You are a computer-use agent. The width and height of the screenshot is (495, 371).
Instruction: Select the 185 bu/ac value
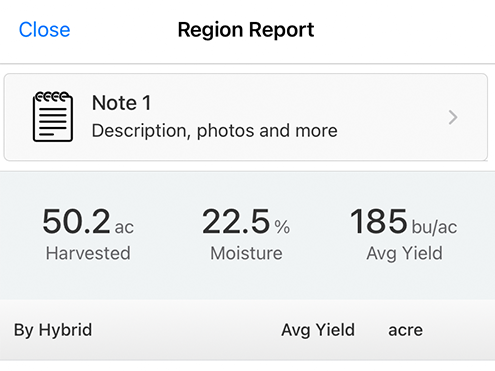[404, 221]
